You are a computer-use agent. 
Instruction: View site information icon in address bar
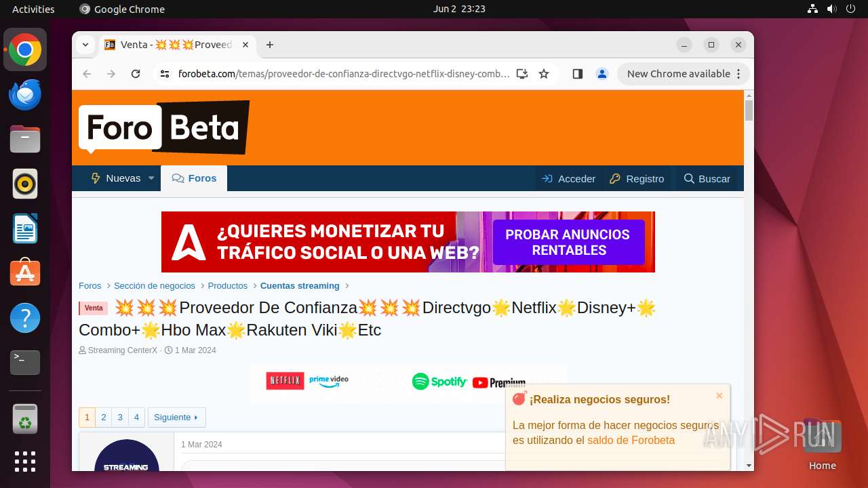pos(165,74)
